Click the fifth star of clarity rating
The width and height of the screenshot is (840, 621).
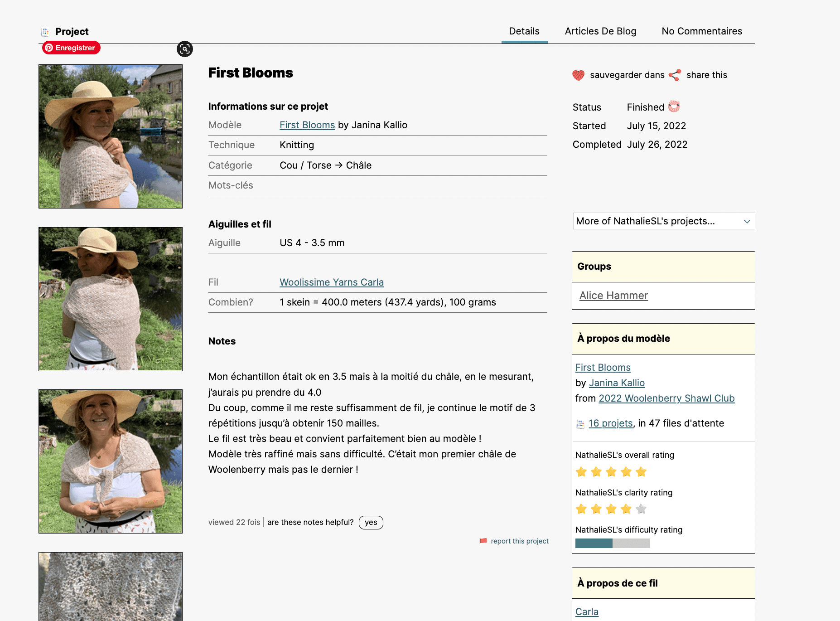tap(641, 509)
